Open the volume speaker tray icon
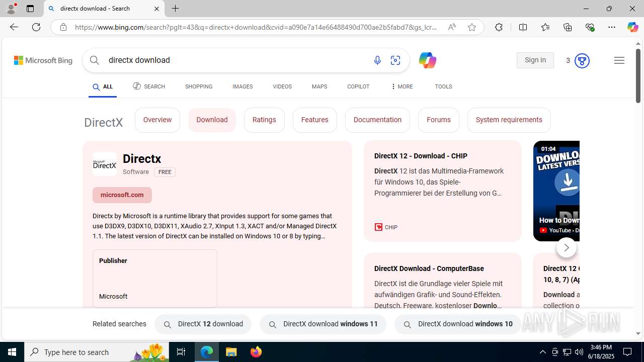This screenshot has height=362, width=644. click(x=579, y=352)
